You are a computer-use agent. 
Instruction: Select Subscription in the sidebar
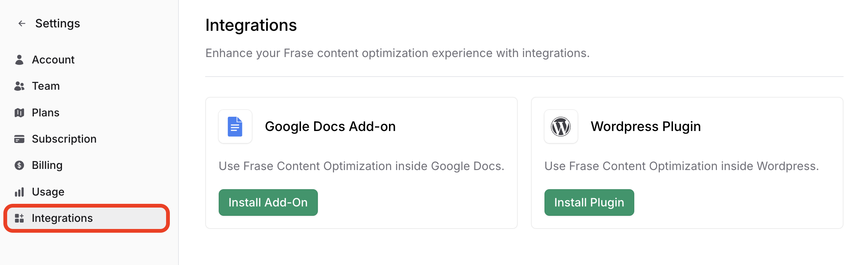click(64, 139)
